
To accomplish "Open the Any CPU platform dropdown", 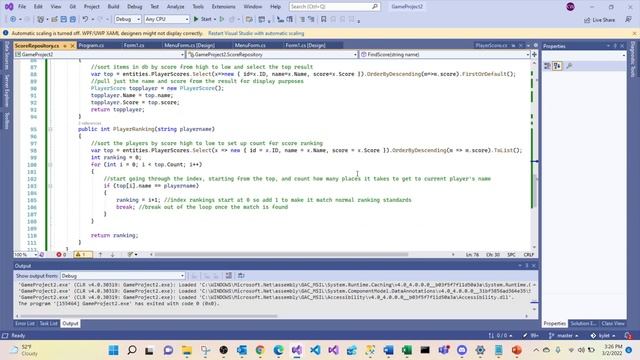I will [167, 19].
